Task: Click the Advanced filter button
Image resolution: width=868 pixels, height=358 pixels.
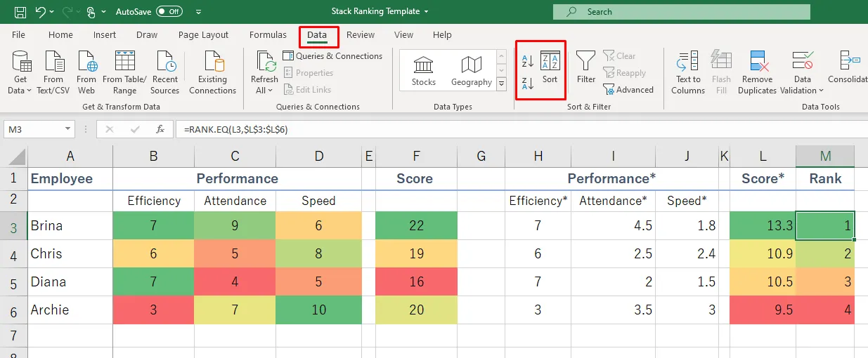Action: 628,90
